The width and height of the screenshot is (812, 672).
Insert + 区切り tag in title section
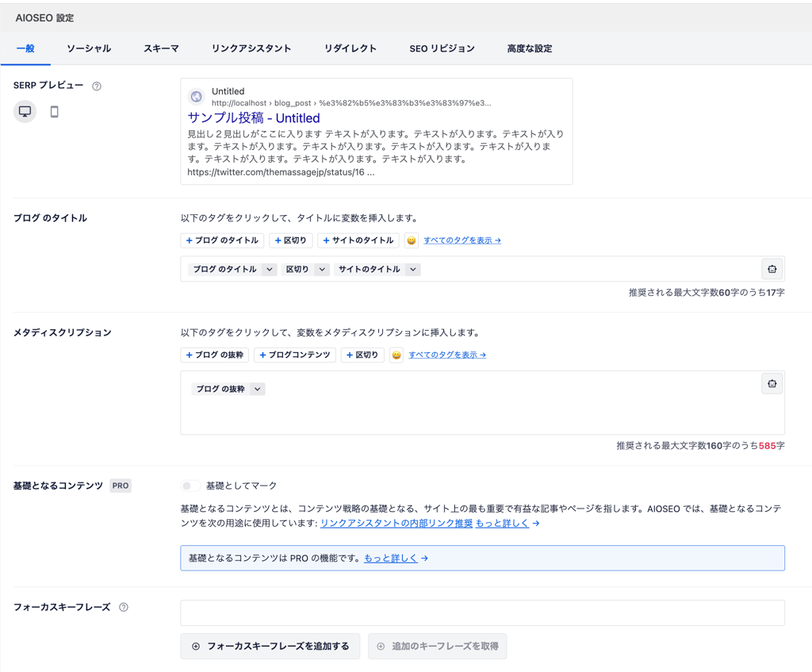(x=290, y=240)
